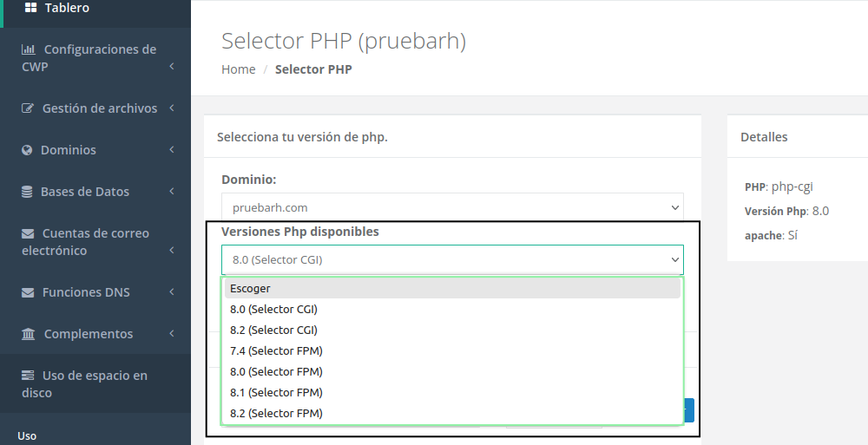Open the Dominio pruebarh.com dropdown
This screenshot has width=868, height=445.
(x=452, y=207)
